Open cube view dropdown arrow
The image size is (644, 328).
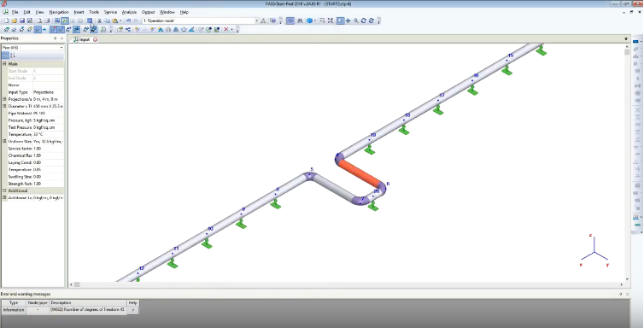pyautogui.click(x=314, y=20)
